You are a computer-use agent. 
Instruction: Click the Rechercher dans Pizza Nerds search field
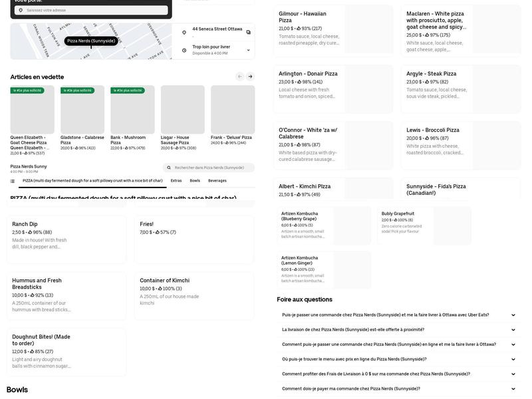tap(209, 168)
